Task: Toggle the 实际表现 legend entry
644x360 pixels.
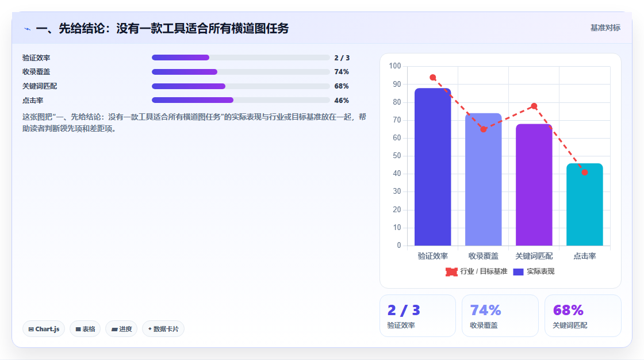Action: [x=534, y=271]
